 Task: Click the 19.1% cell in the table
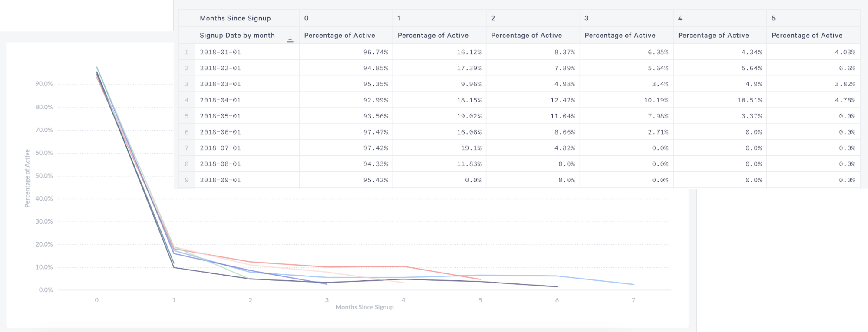coord(471,148)
